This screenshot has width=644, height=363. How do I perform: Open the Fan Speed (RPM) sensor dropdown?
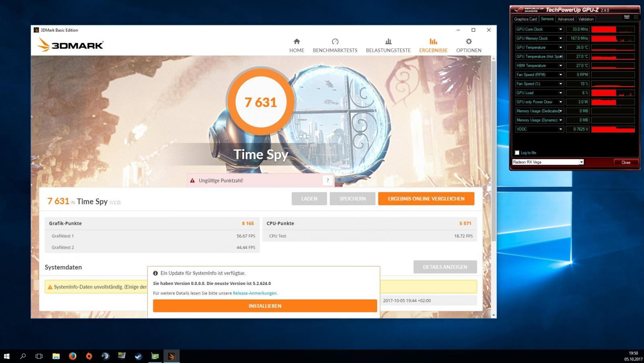point(560,75)
